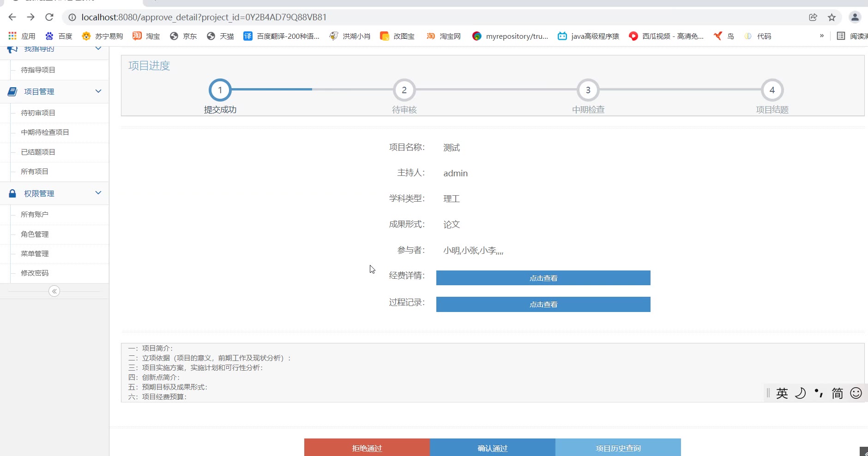Go forward with the browser forward arrow
Image resolution: width=868 pixels, height=456 pixels.
31,17
